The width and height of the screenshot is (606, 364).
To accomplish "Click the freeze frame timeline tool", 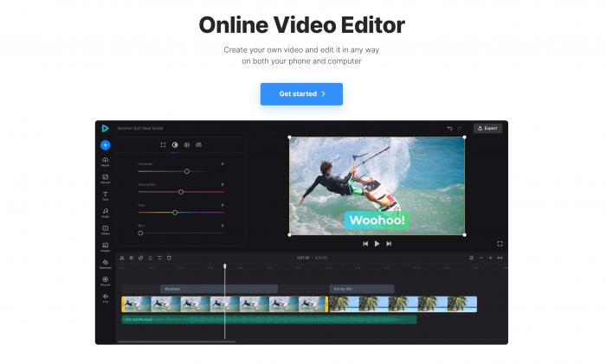I will [132, 258].
